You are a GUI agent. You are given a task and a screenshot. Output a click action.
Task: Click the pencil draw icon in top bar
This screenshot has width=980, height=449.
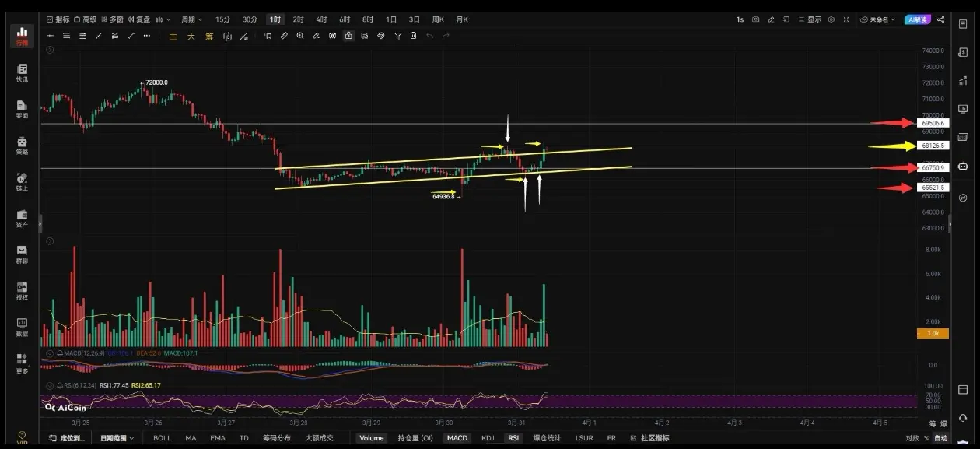[x=771, y=19]
